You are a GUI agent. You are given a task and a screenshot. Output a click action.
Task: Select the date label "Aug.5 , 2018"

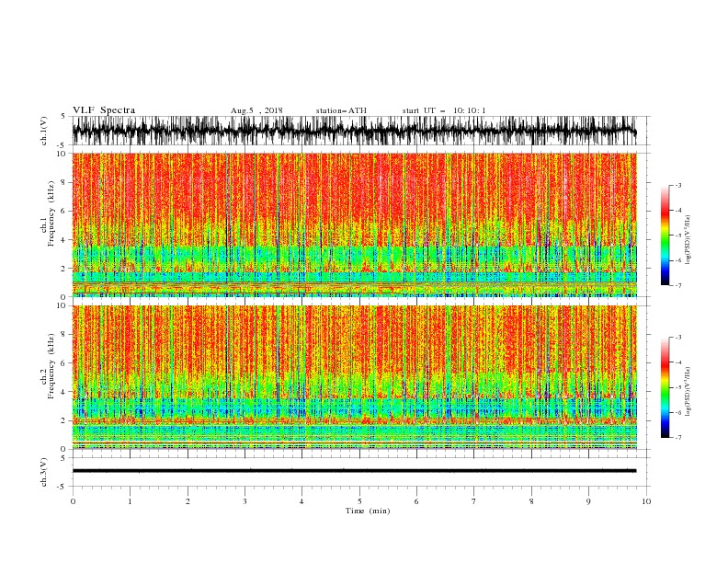(x=256, y=110)
